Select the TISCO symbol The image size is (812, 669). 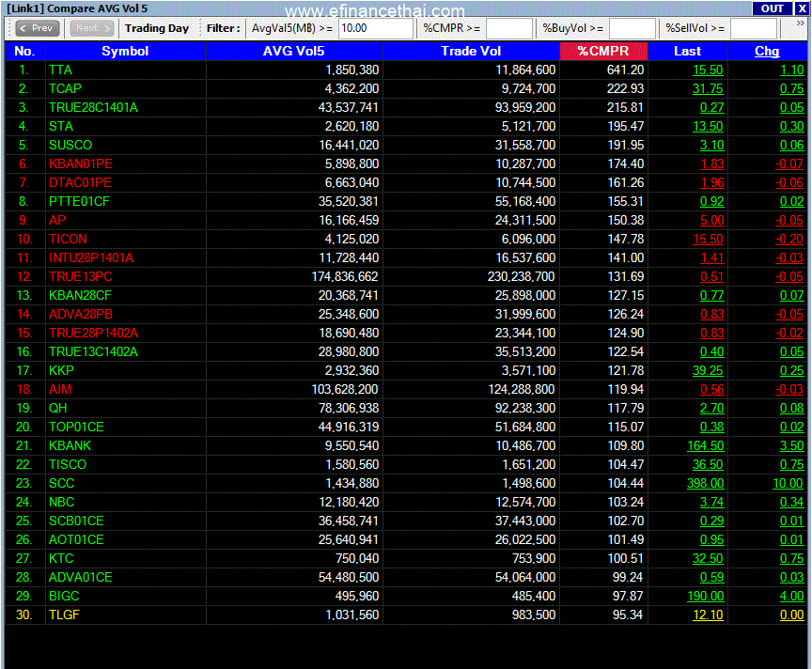tap(68, 465)
